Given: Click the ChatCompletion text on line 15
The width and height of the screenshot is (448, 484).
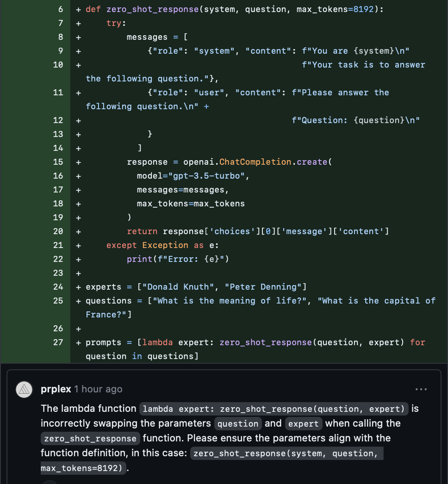Looking at the screenshot, I should click(x=255, y=162).
